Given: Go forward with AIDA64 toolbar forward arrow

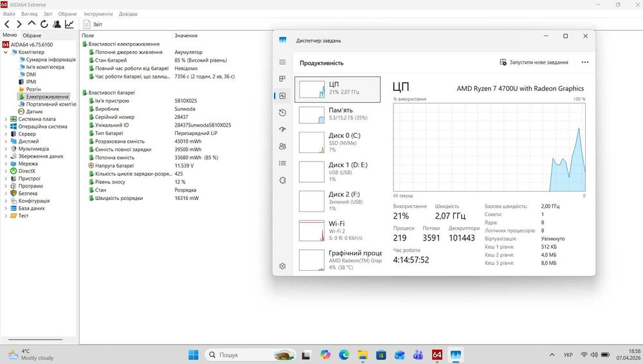Looking at the screenshot, I should [x=19, y=24].
